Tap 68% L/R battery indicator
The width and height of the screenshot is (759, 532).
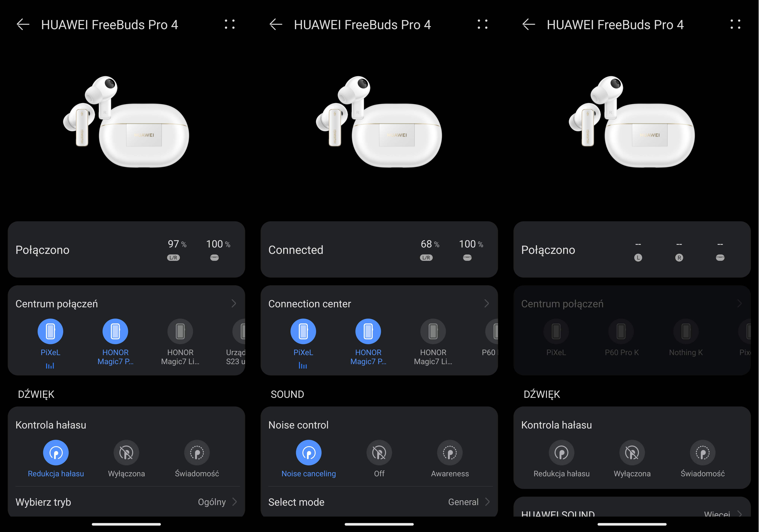[429, 250]
